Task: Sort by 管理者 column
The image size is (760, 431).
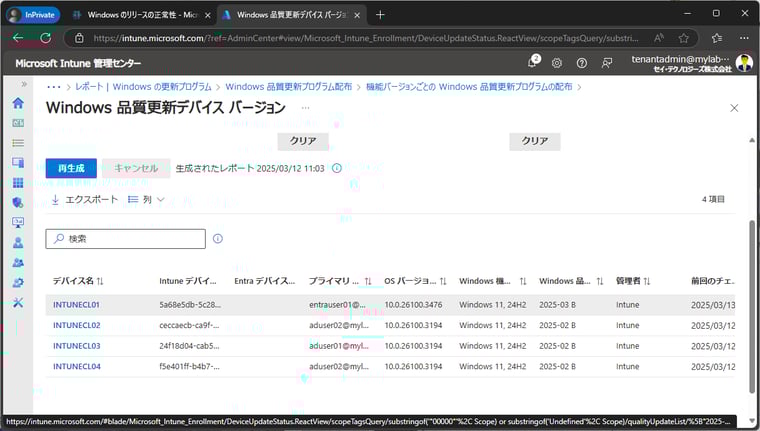Action: 633,281
